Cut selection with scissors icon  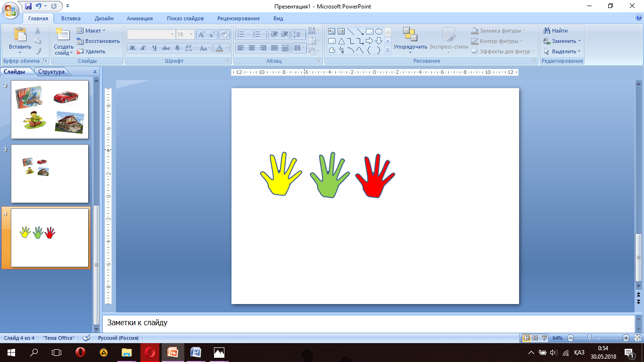coord(38,31)
